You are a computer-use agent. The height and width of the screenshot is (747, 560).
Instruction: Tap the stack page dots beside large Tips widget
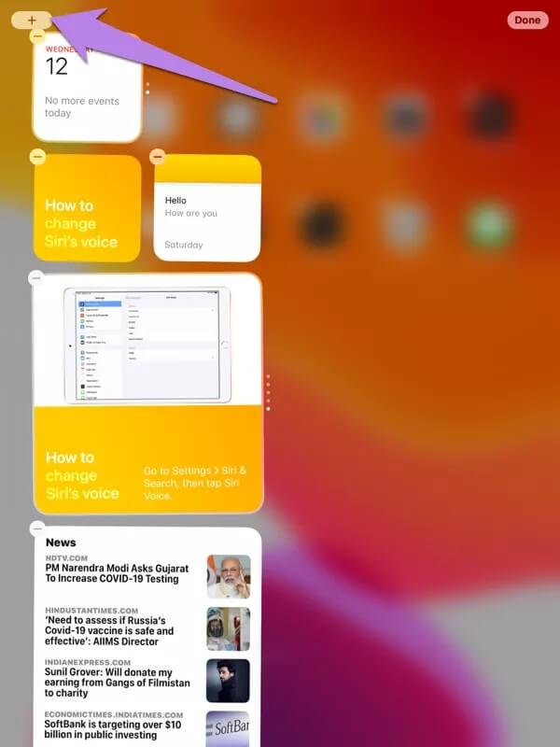point(268,392)
